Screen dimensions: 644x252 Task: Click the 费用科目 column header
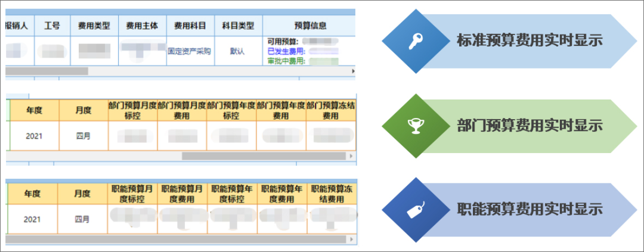191,26
